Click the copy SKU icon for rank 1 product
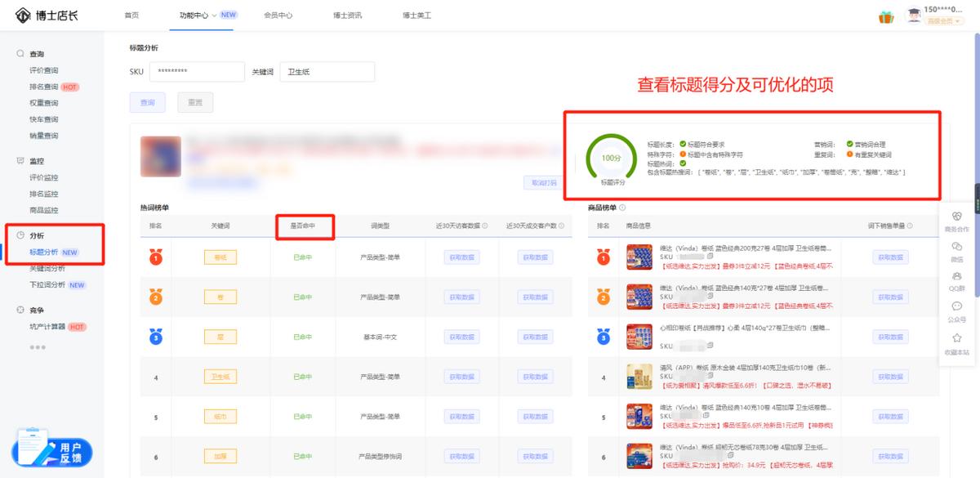The width and height of the screenshot is (980, 478). (710, 256)
